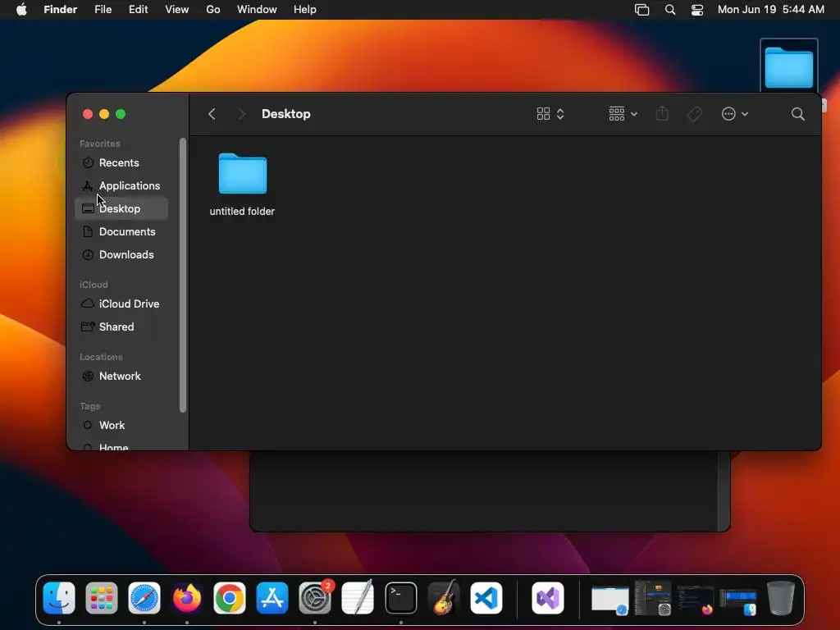Image resolution: width=840 pixels, height=630 pixels.
Task: Open Downloads in the sidebar
Action: (121, 255)
